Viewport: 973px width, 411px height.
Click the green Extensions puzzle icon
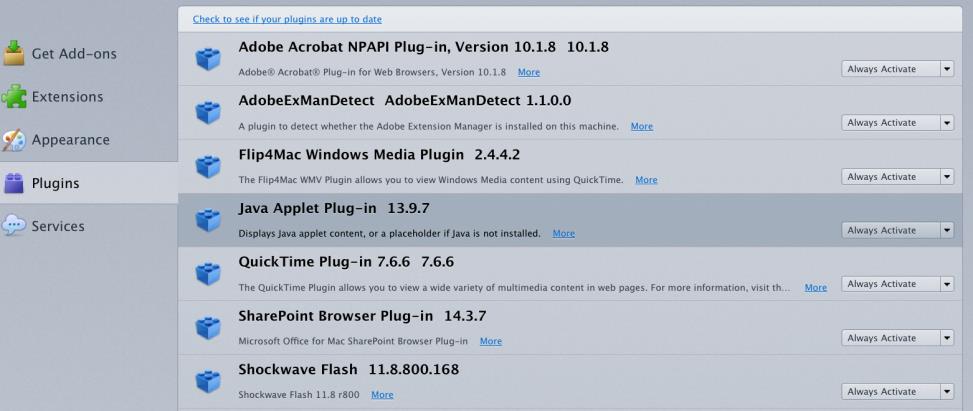coord(14,96)
